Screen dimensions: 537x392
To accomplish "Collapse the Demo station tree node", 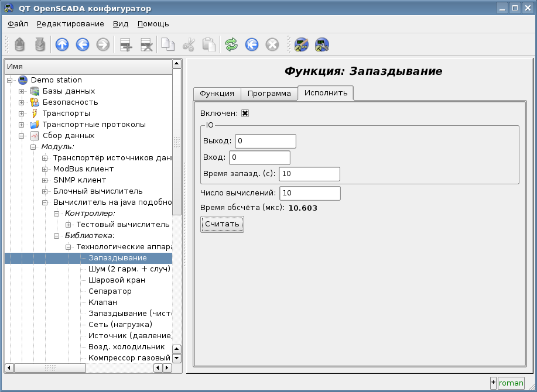I will click(x=10, y=80).
